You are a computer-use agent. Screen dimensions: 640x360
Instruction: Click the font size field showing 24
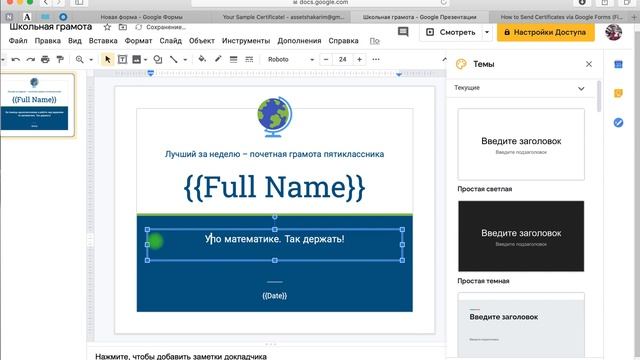coord(342,60)
